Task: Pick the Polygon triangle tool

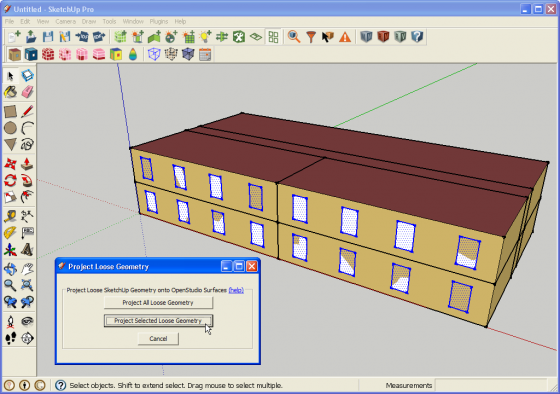Action: pos(10,144)
